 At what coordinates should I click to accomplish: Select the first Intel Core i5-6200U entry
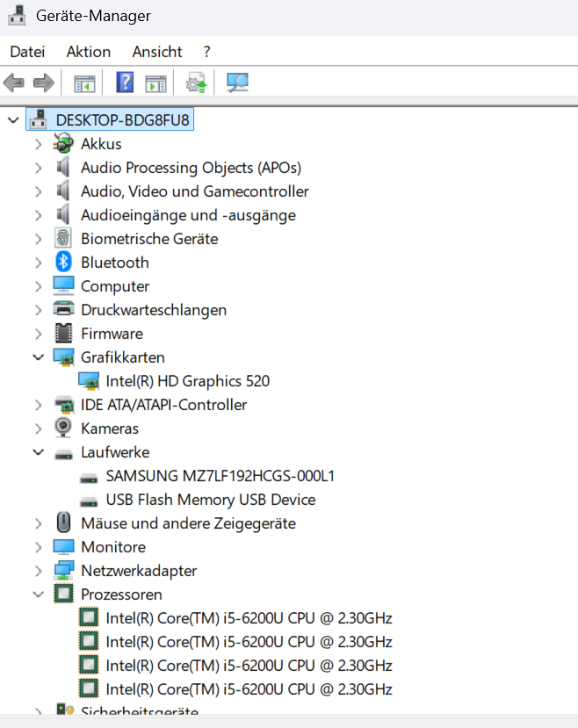tap(249, 618)
